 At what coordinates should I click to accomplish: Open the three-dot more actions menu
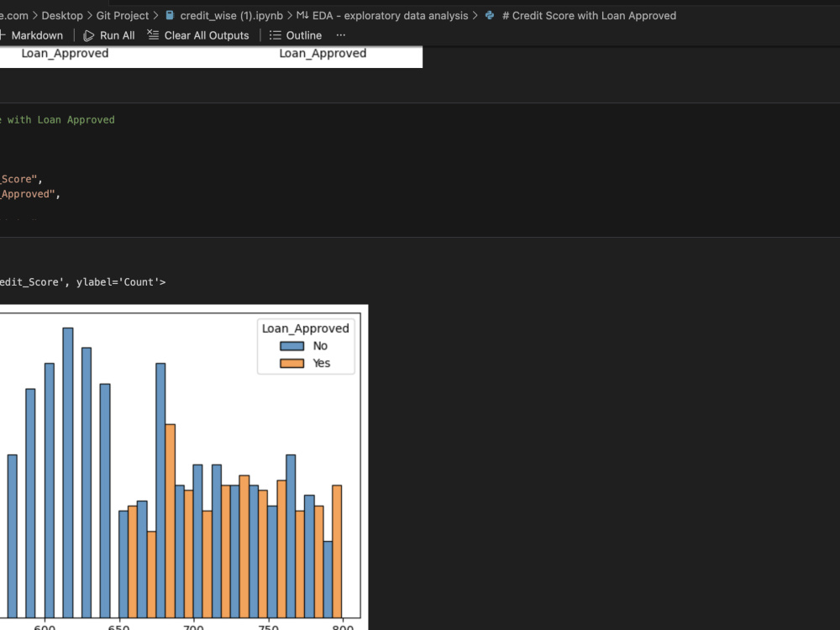tap(341, 35)
